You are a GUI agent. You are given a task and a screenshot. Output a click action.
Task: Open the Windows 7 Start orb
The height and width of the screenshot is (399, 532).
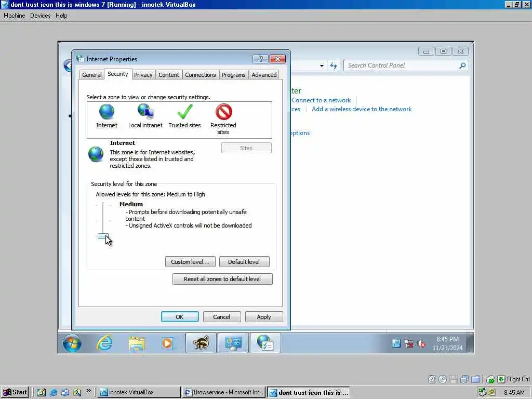(72, 343)
